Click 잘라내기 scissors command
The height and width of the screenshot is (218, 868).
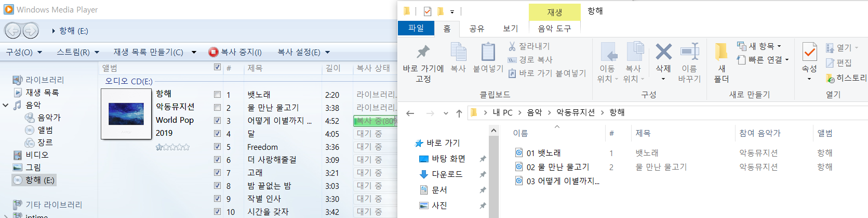[x=529, y=46]
